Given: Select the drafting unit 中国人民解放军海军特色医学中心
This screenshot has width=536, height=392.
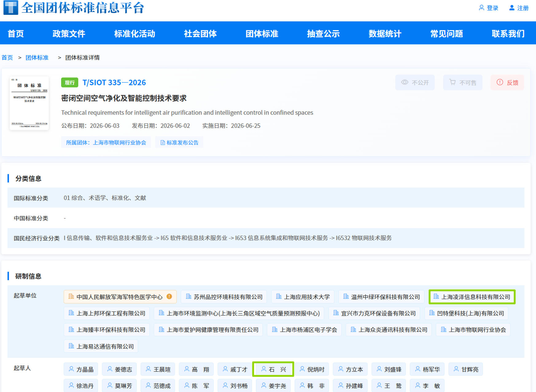Looking at the screenshot, I should coord(120,297).
